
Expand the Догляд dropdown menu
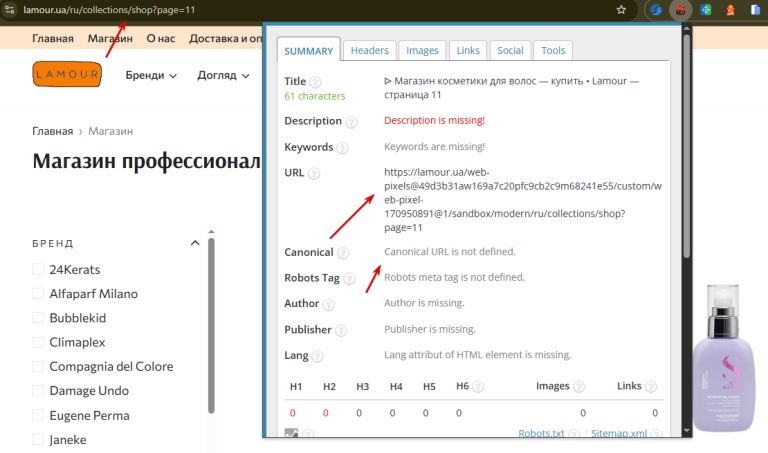(223, 75)
